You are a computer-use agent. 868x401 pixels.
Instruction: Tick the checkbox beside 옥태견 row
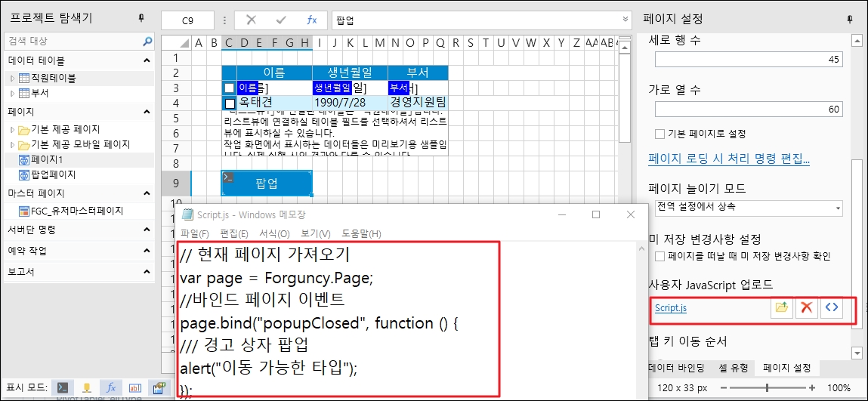click(230, 103)
